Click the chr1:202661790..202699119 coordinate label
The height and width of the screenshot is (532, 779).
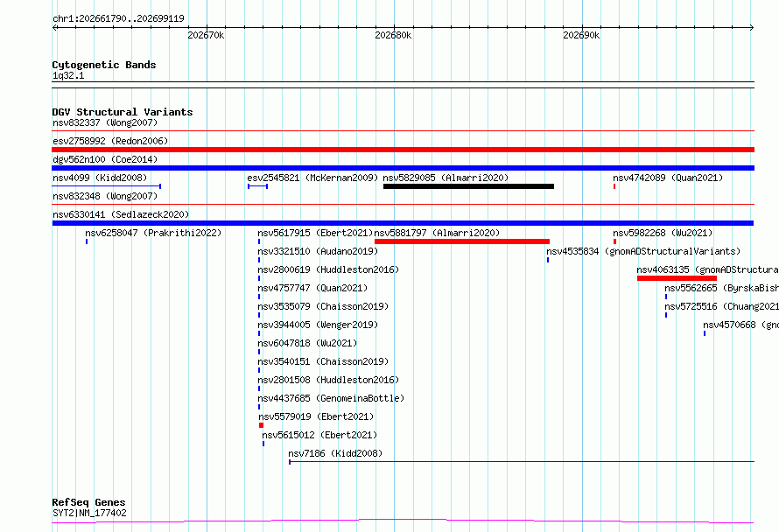pos(118,18)
